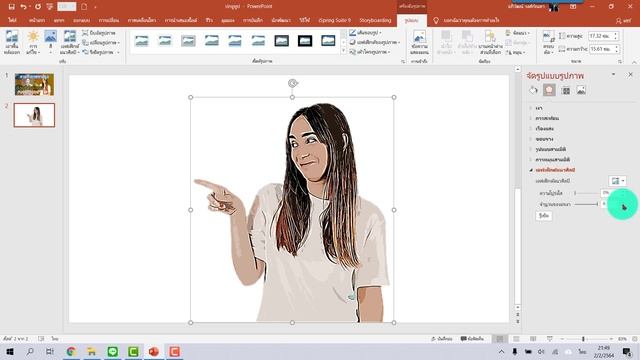The image size is (640, 360).
Task: Click the Redo icon in title bar
Action: [x=38, y=7]
